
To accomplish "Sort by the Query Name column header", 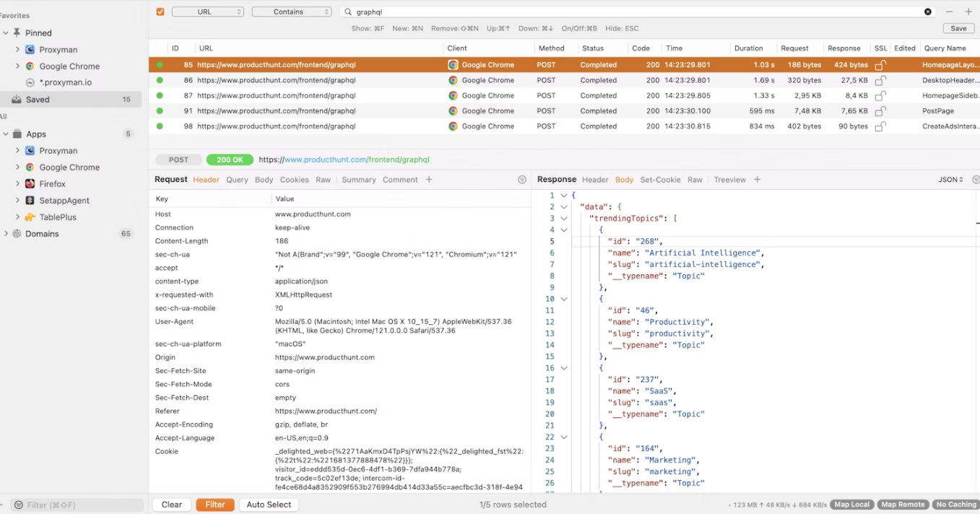I will (945, 48).
